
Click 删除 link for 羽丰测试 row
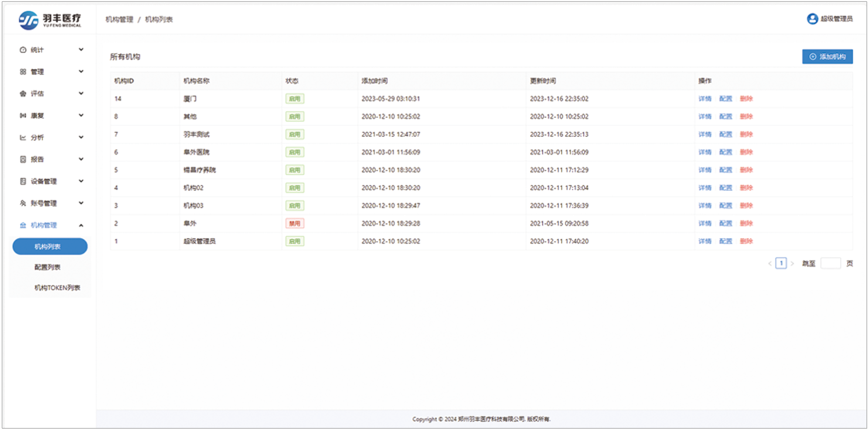point(746,134)
